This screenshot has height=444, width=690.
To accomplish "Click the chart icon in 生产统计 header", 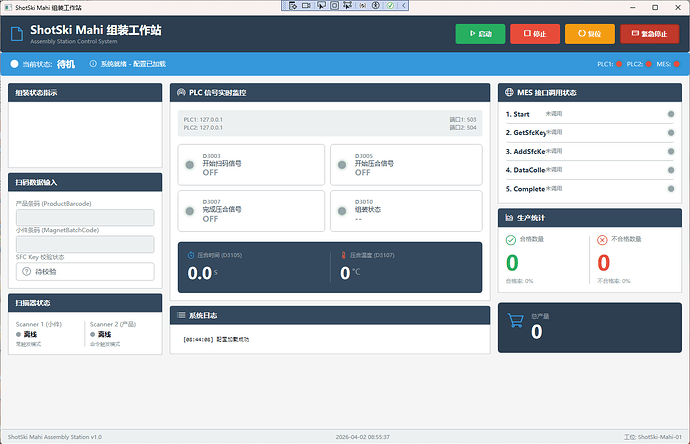I will pyautogui.click(x=509, y=218).
